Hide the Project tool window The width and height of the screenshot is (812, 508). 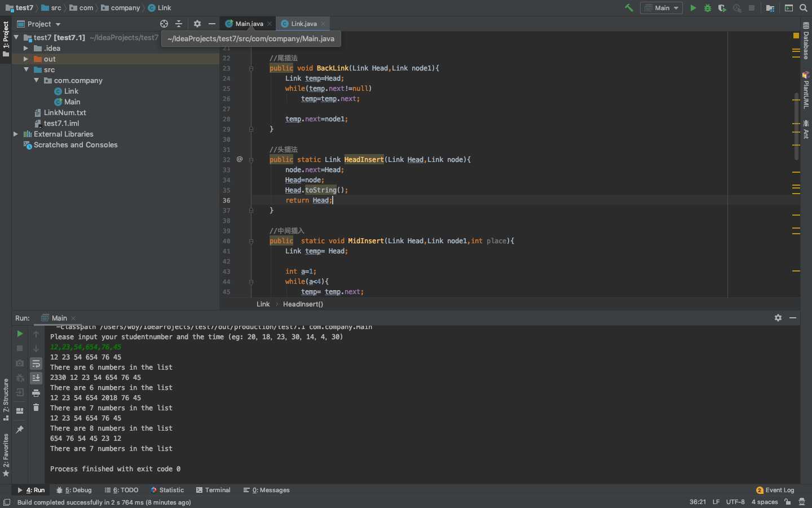pos(212,24)
